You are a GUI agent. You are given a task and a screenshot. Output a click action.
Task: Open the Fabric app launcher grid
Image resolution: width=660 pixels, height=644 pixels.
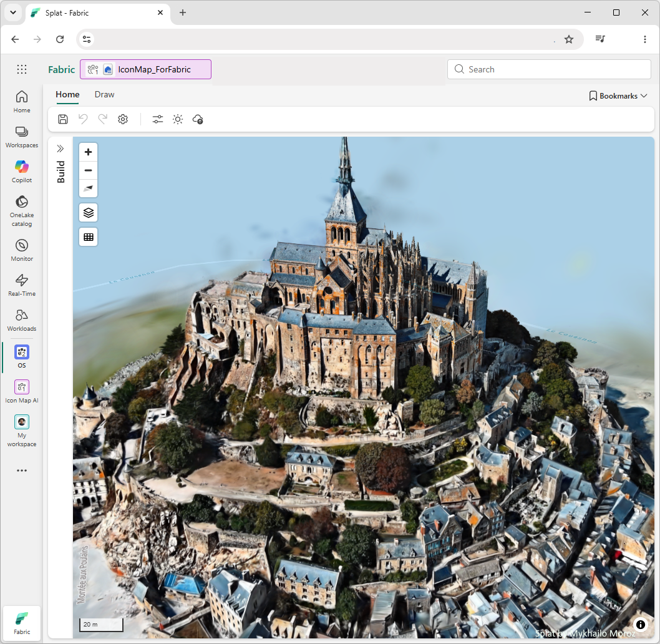(x=22, y=69)
